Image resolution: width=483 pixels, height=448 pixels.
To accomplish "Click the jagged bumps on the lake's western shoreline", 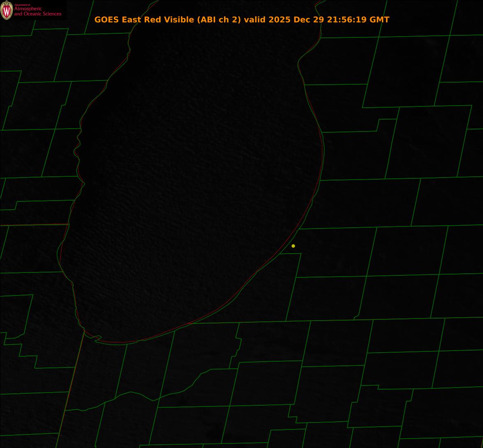I will click(x=77, y=142).
